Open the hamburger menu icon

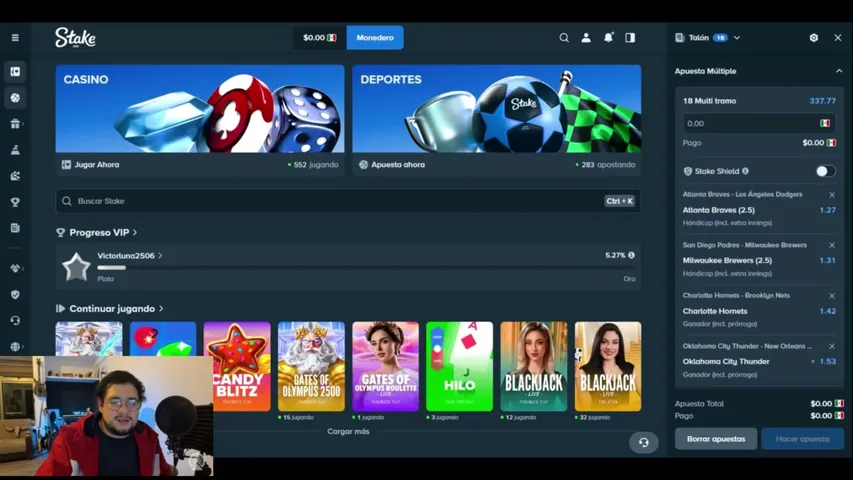tap(15, 38)
